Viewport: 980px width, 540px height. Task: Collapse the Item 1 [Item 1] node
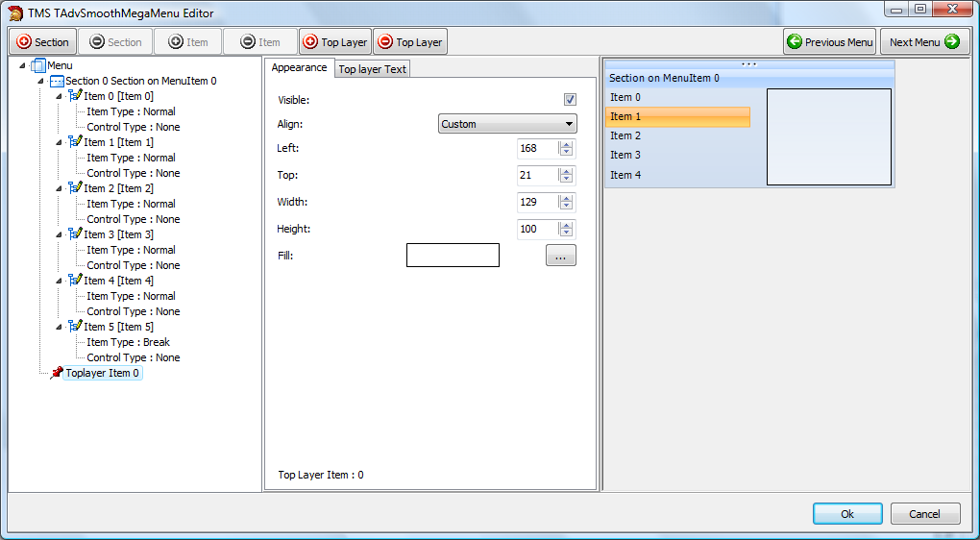60,142
